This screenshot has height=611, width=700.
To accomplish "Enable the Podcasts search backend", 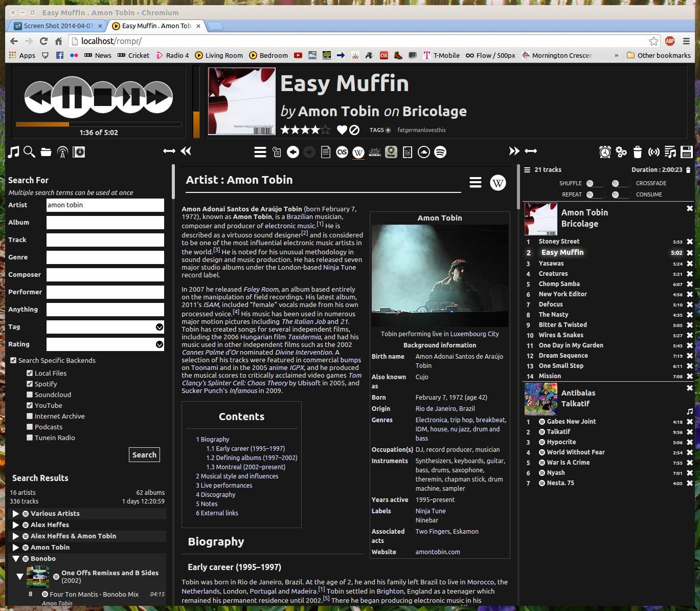I will (30, 427).
